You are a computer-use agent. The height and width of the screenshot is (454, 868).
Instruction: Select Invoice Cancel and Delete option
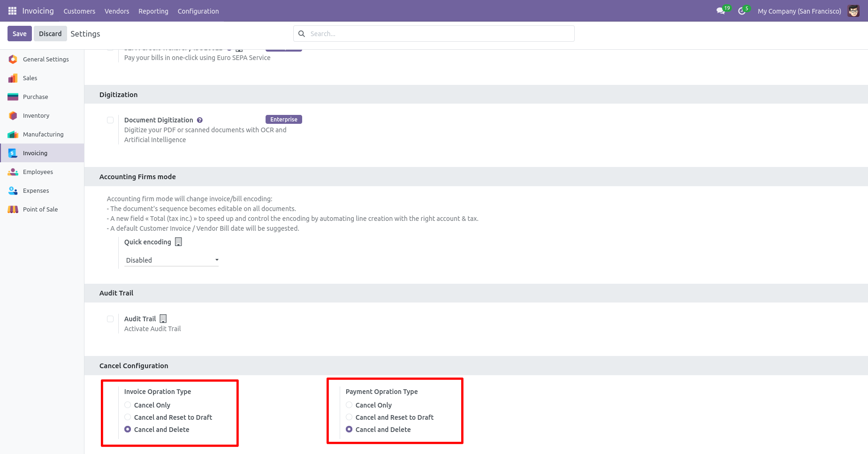(x=128, y=429)
